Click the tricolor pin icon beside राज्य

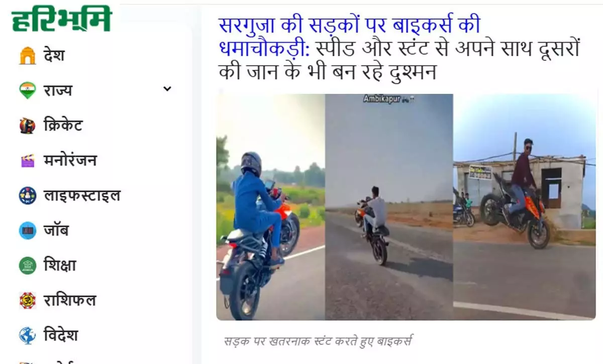[x=28, y=90]
